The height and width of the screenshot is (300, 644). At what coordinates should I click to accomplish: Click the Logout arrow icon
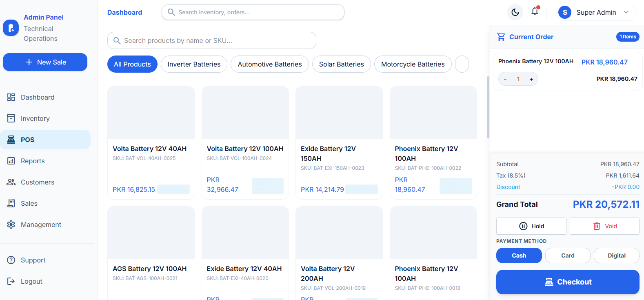[11, 281]
